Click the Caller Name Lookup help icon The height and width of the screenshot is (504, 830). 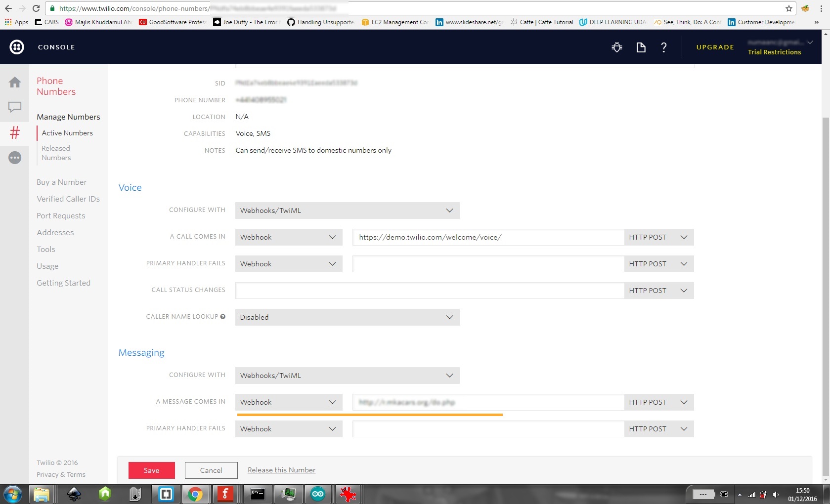223,317
